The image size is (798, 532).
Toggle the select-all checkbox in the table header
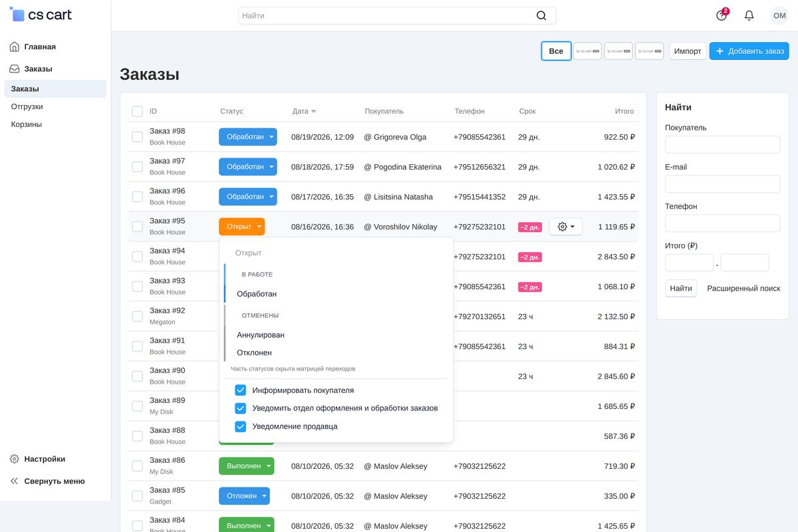pos(137,111)
